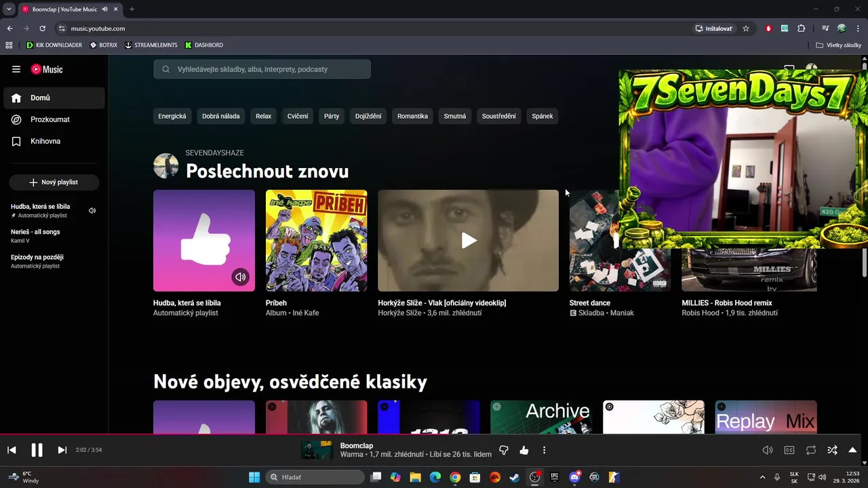868x488 pixels.
Task: Open the Prozkoumat sidebar tab
Action: (54, 119)
